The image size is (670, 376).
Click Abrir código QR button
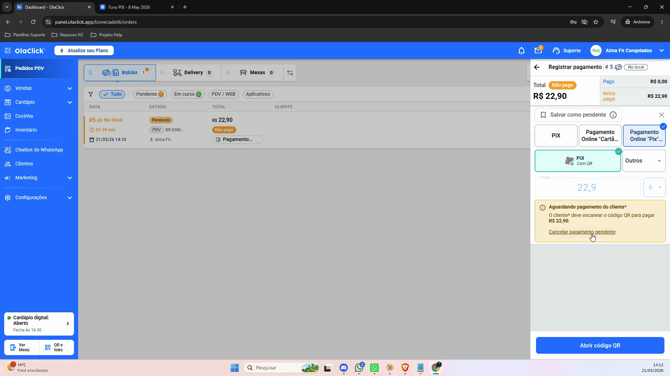click(600, 345)
